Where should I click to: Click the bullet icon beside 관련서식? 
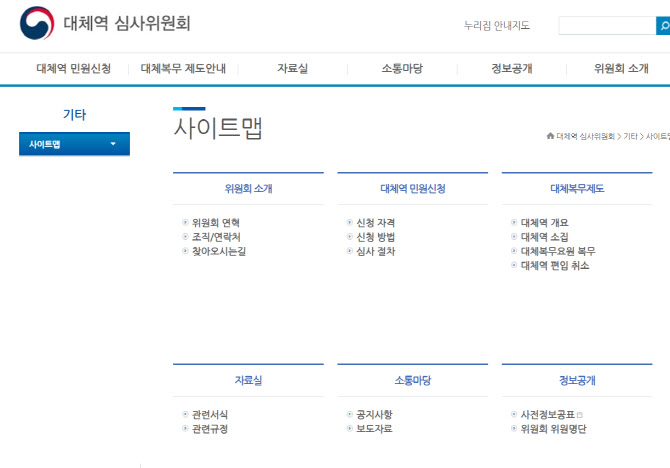coord(185,414)
